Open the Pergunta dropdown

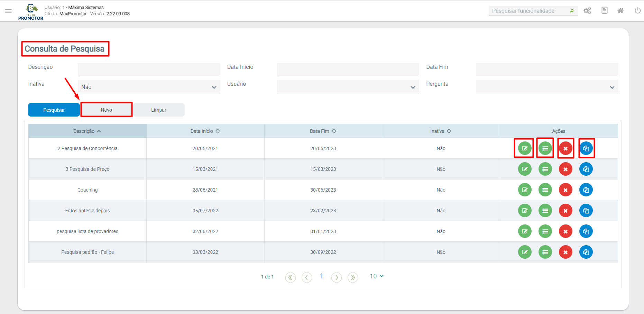coord(546,87)
